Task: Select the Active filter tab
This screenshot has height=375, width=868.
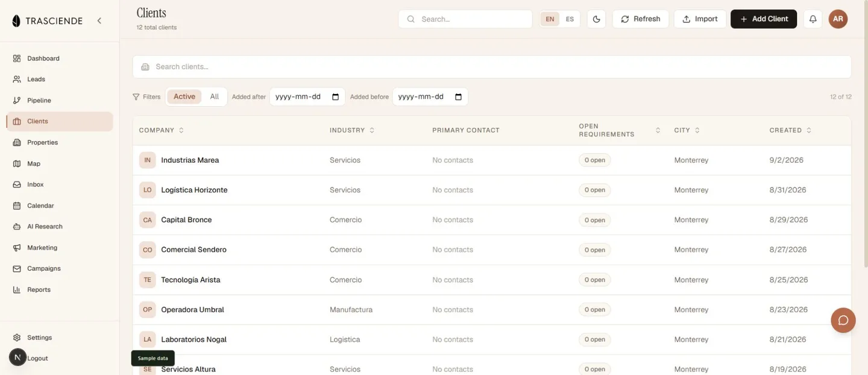Action: pos(184,96)
